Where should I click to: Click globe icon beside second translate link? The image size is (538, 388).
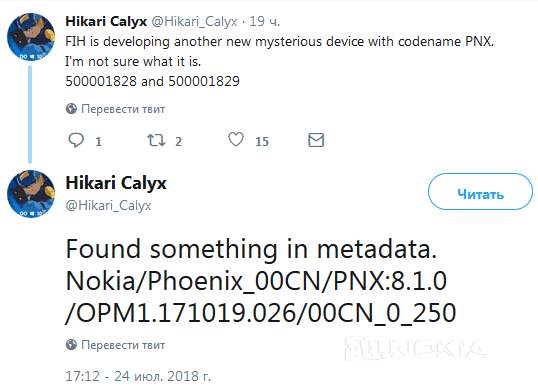(71, 344)
